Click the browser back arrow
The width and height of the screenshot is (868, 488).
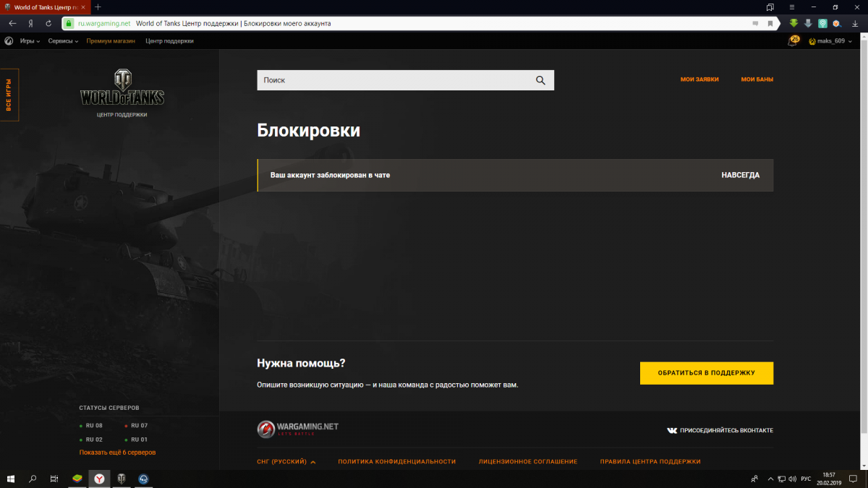click(12, 23)
